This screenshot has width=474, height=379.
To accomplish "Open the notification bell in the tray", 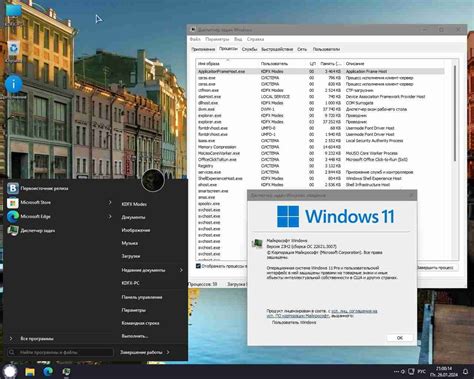I will pyautogui.click(x=465, y=371).
